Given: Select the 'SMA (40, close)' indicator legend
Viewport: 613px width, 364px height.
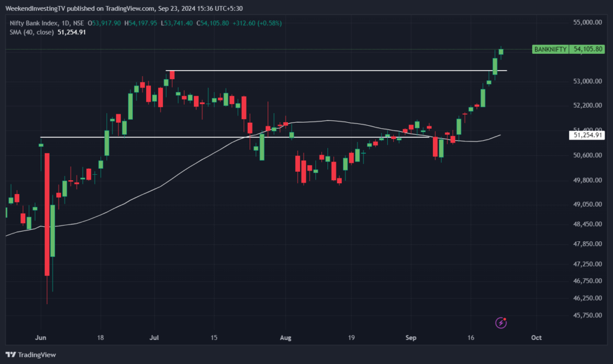Looking at the screenshot, I should (x=32, y=32).
